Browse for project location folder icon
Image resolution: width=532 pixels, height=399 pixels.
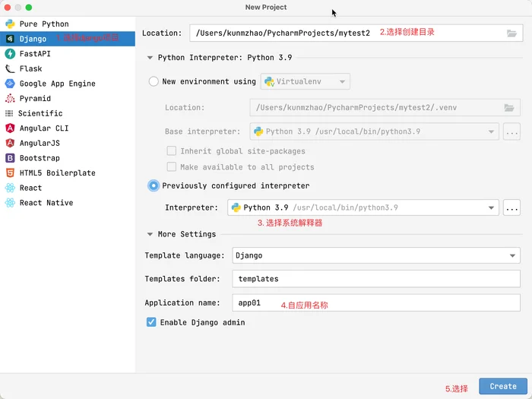511,33
